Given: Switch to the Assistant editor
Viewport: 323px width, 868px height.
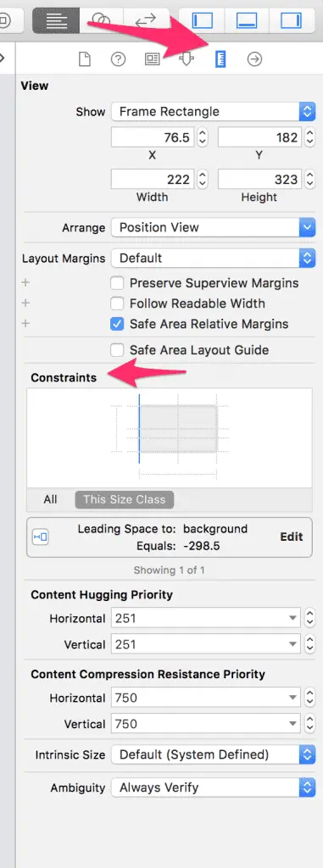Looking at the screenshot, I should (102, 20).
